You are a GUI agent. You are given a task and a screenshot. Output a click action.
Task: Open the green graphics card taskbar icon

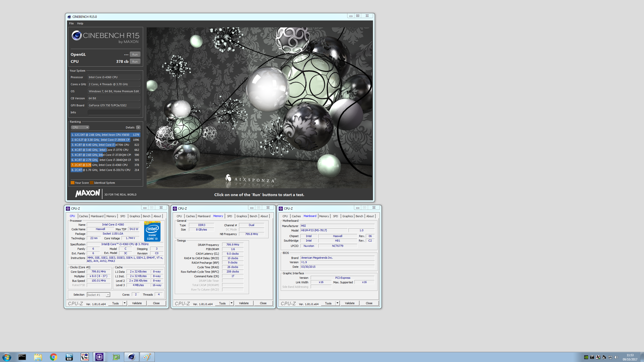[116, 357]
